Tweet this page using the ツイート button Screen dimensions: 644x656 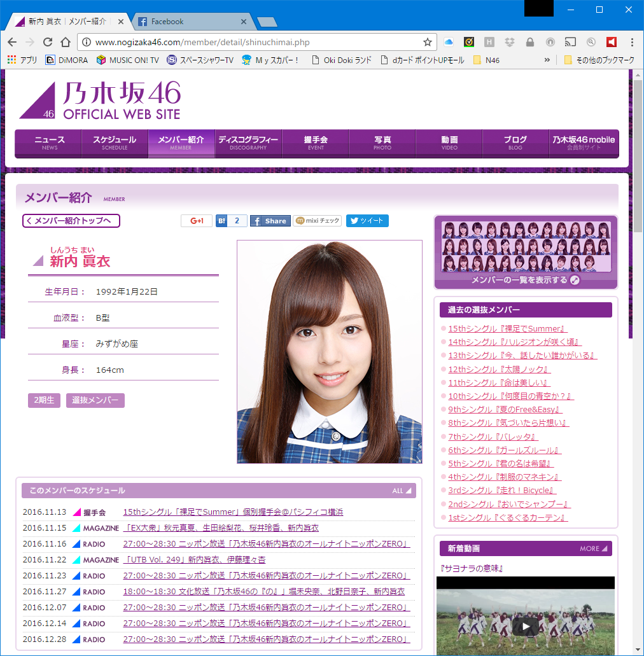[367, 221]
